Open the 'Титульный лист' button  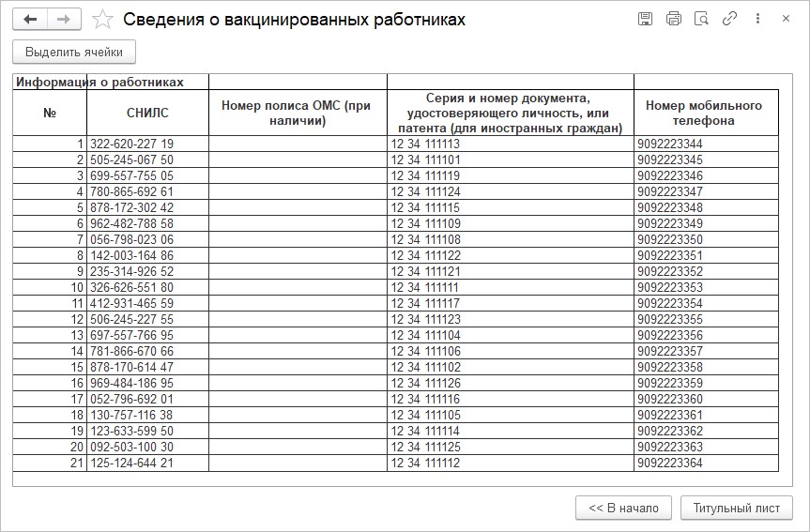[x=737, y=508]
